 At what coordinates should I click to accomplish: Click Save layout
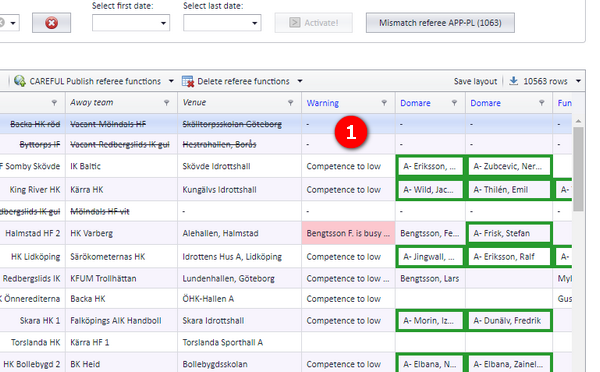[x=475, y=81]
